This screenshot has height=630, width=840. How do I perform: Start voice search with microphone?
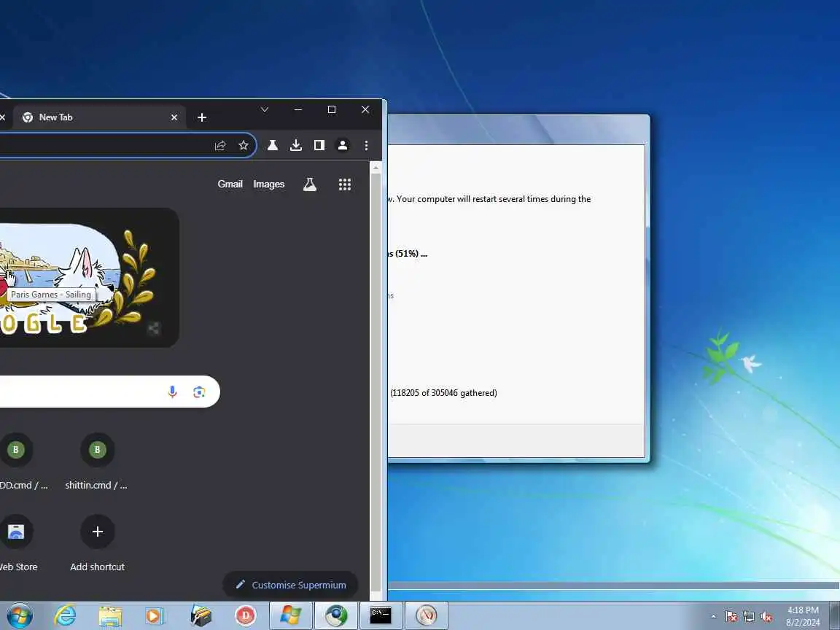point(173,392)
